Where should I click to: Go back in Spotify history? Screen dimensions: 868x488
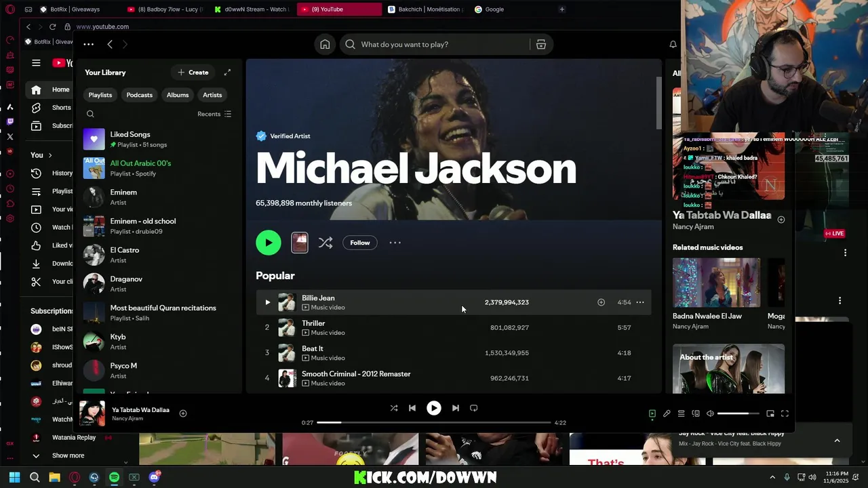pyautogui.click(x=110, y=44)
